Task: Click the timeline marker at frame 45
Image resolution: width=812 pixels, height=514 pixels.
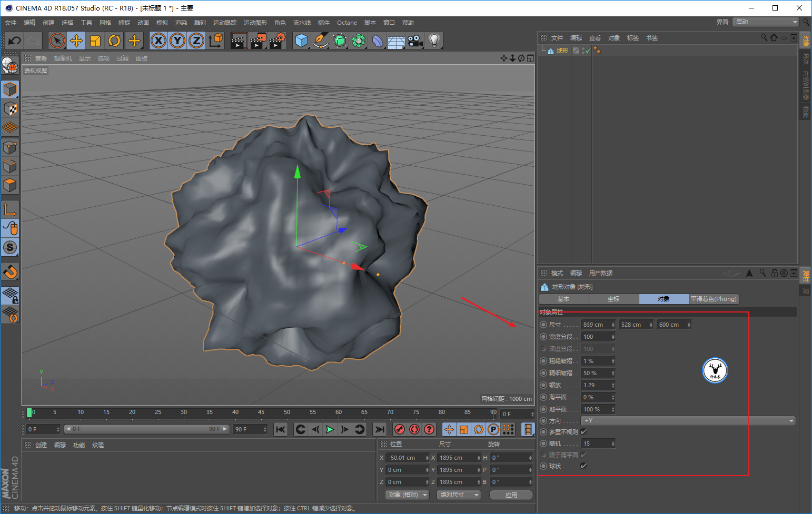Action: coord(261,412)
